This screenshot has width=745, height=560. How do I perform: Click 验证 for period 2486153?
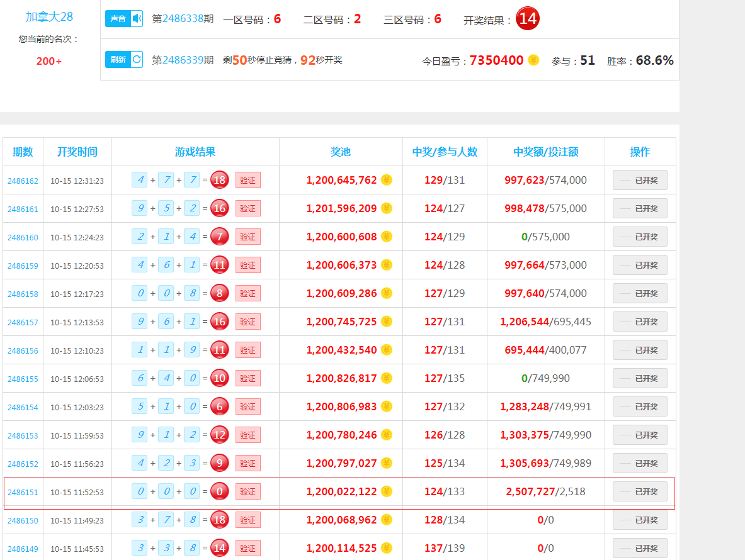click(x=248, y=435)
